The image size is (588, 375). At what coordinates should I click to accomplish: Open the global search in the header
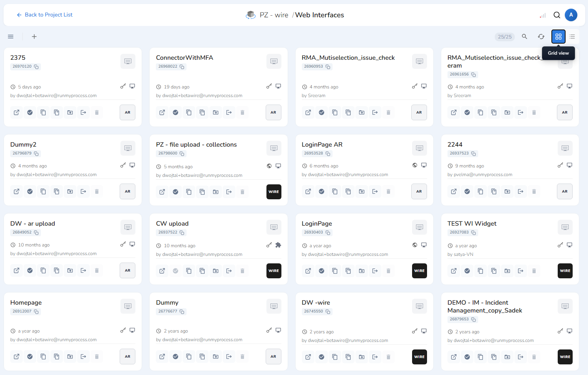(557, 15)
